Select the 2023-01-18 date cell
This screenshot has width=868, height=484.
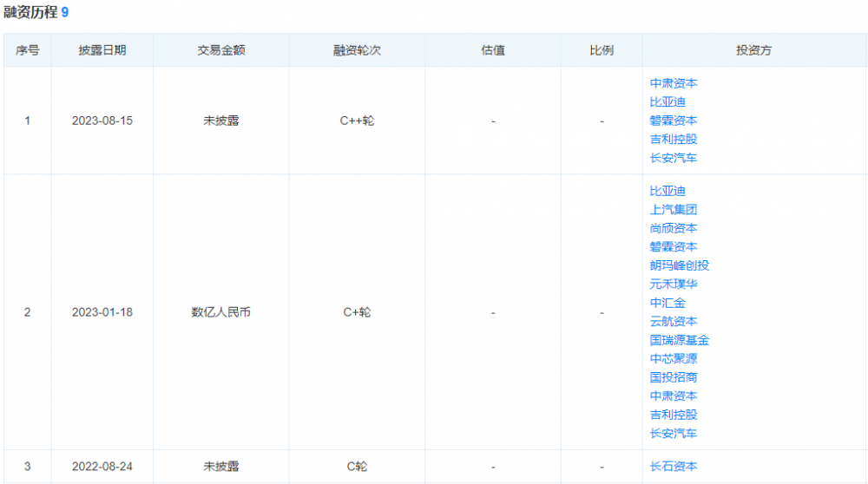coord(102,312)
